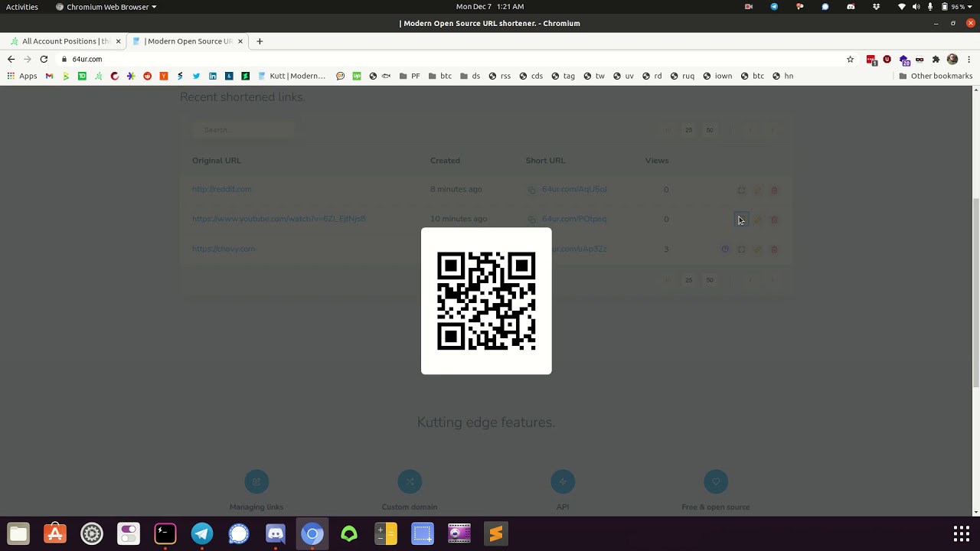Open the https://chewy.com original link
This screenshot has width=980, height=551.
click(224, 249)
